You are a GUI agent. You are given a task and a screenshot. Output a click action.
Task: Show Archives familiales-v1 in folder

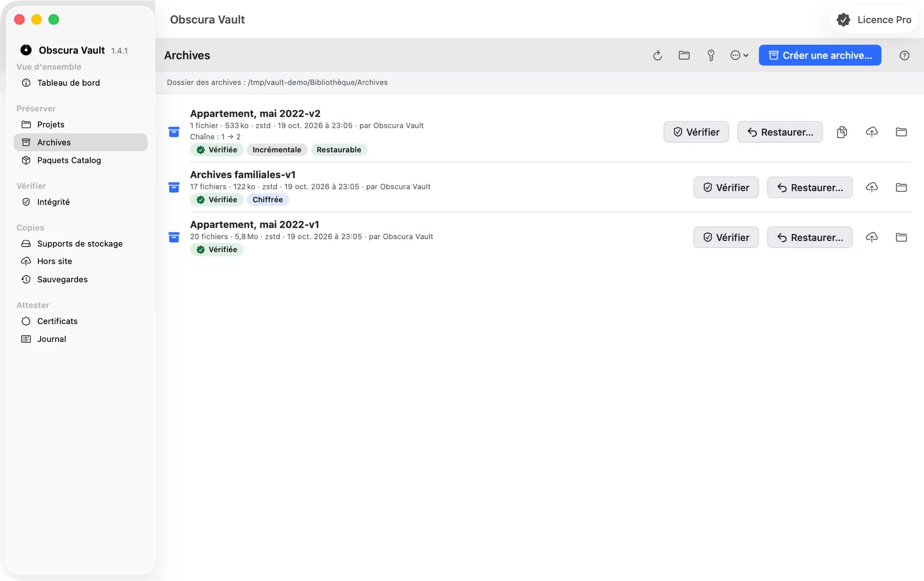tap(901, 188)
